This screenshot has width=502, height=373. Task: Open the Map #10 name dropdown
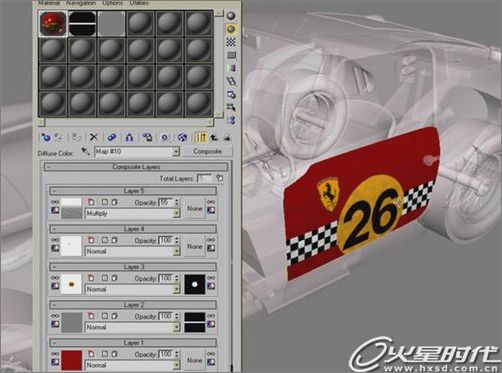click(137, 152)
